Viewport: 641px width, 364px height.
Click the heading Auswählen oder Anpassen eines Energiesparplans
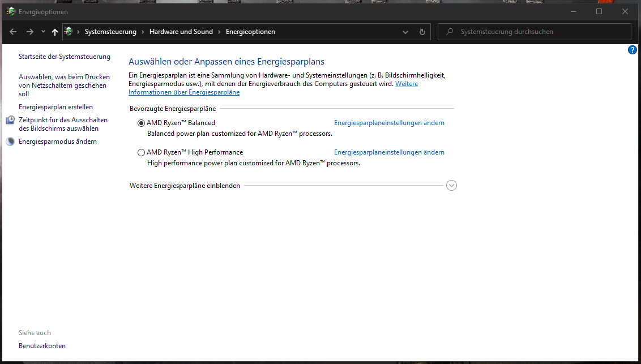click(227, 62)
